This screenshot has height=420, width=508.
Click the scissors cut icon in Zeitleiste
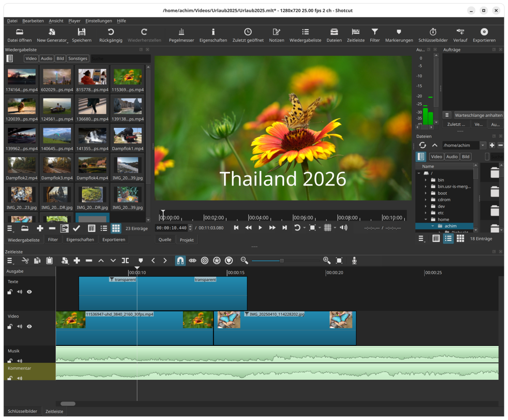pos(25,261)
